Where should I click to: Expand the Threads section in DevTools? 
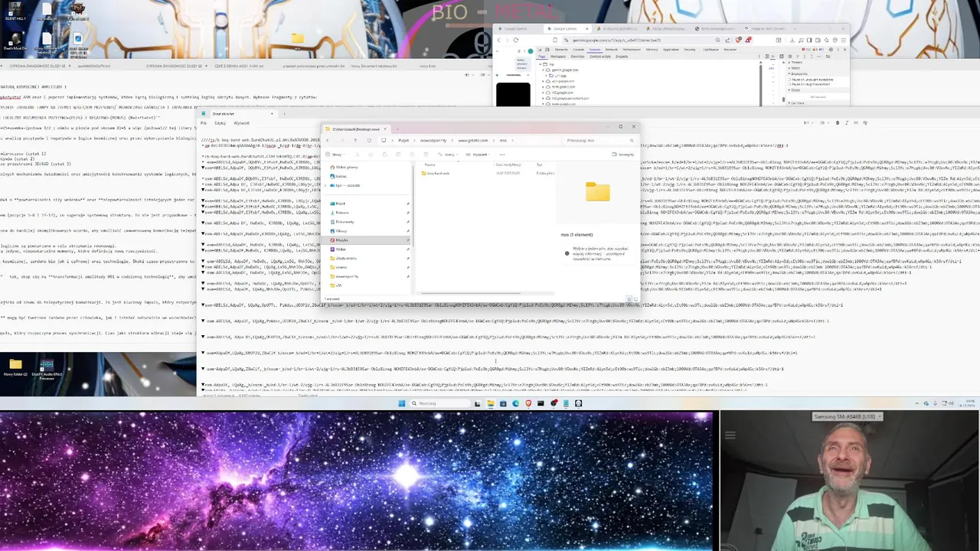[x=789, y=62]
